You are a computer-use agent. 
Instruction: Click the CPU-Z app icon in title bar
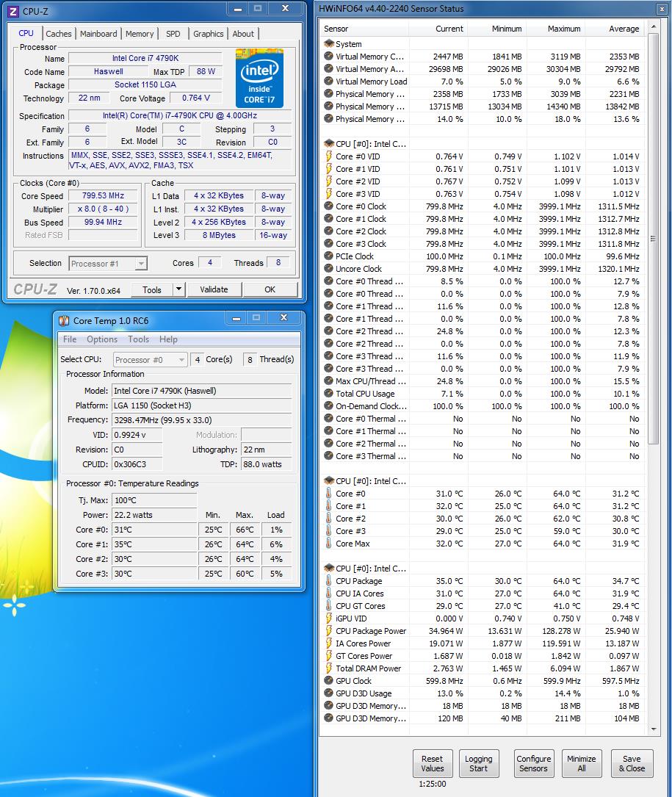[x=13, y=11]
